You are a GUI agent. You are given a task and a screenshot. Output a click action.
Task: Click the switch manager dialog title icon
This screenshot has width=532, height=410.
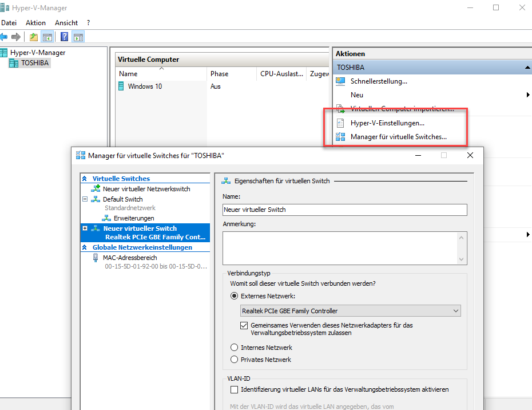pyautogui.click(x=81, y=155)
